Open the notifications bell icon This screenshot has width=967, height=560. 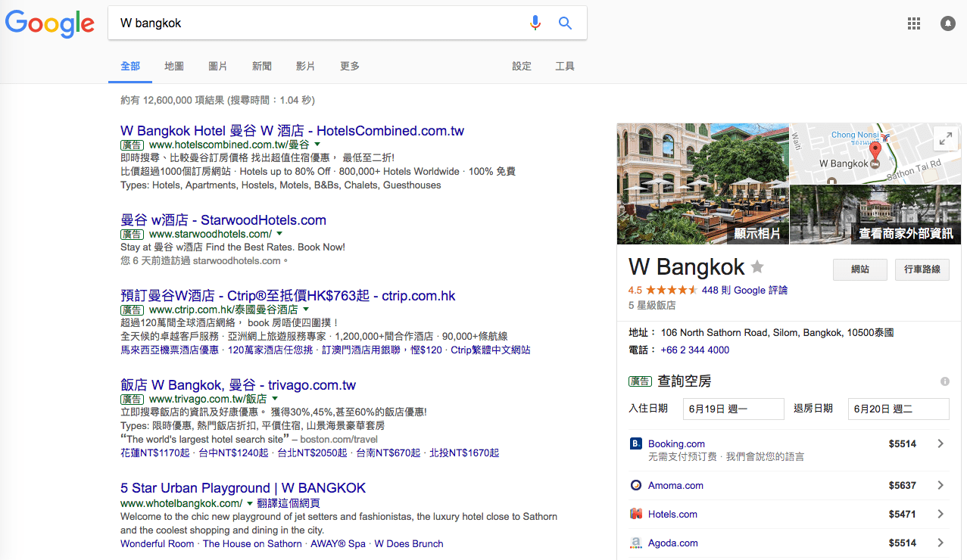(947, 23)
